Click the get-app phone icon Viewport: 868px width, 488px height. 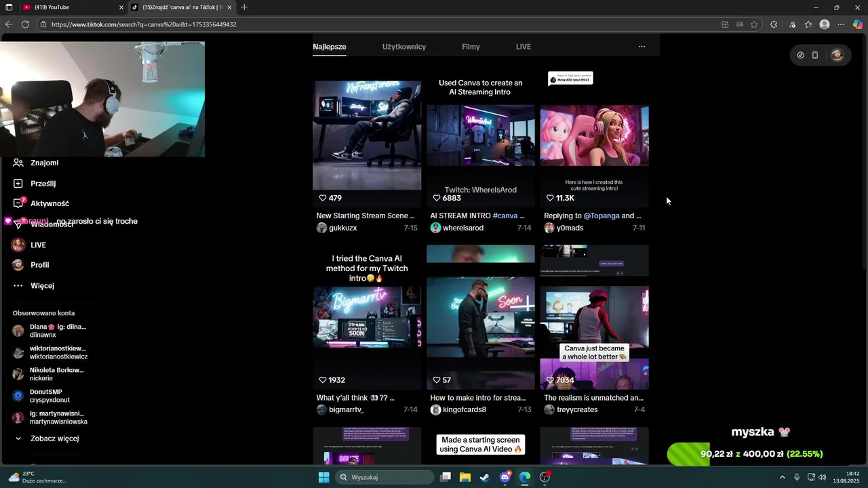pyautogui.click(x=815, y=55)
